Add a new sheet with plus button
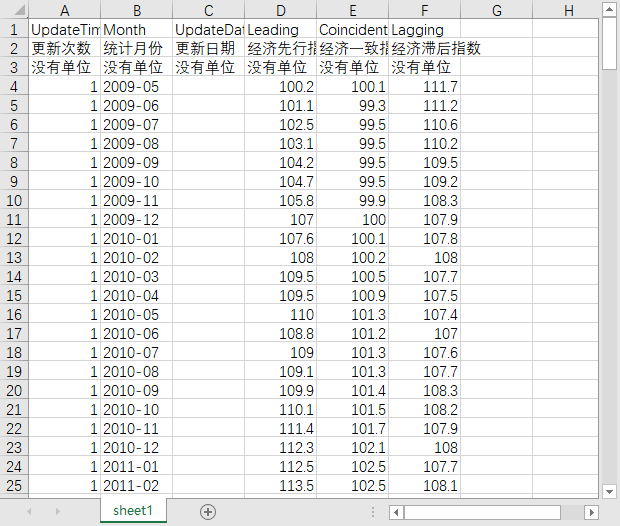 208,512
